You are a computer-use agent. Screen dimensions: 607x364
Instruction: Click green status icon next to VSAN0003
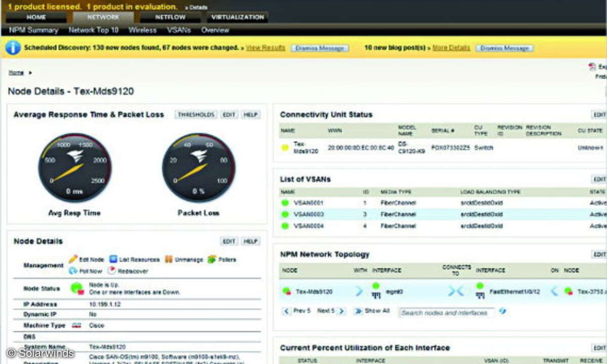pyautogui.click(x=285, y=214)
